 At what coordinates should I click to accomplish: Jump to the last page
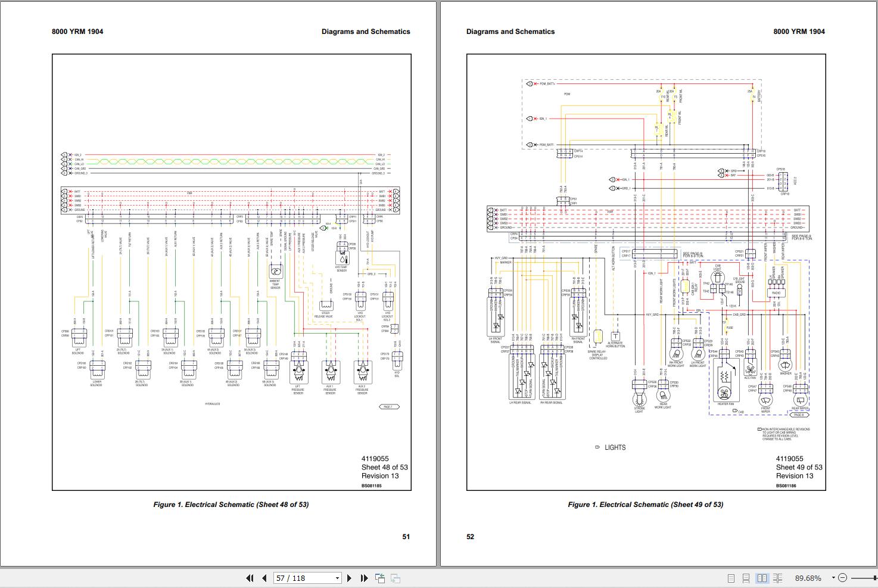pos(364,578)
